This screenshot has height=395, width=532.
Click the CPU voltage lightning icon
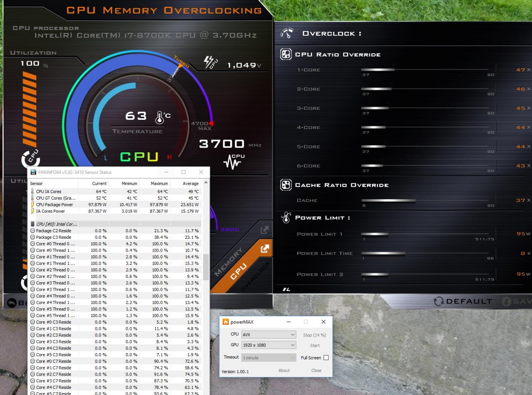(x=211, y=62)
